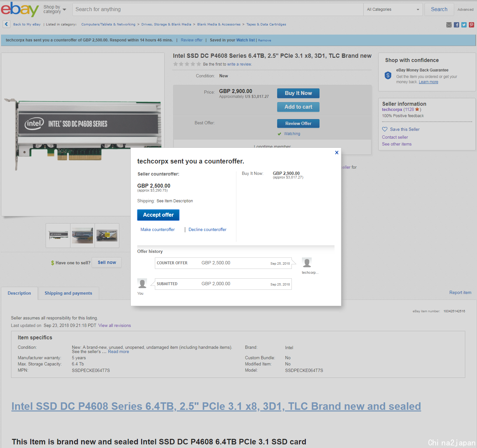Click the Review Offer button
477x448 pixels.
point(298,123)
